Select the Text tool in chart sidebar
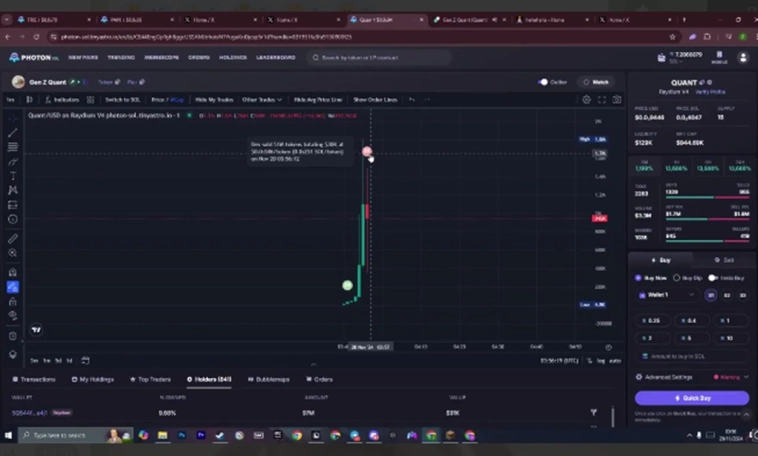Image resolution: width=758 pixels, height=456 pixels. 13,175
